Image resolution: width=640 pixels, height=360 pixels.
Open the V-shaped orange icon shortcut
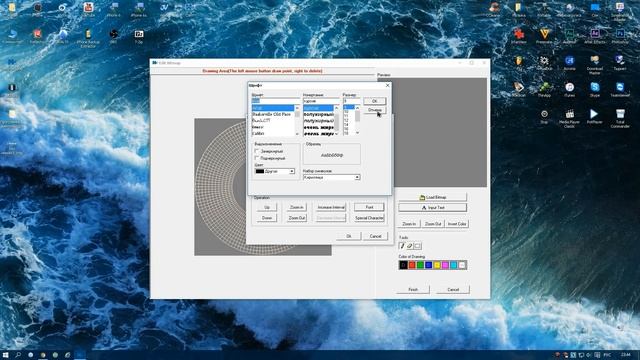(x=544, y=36)
